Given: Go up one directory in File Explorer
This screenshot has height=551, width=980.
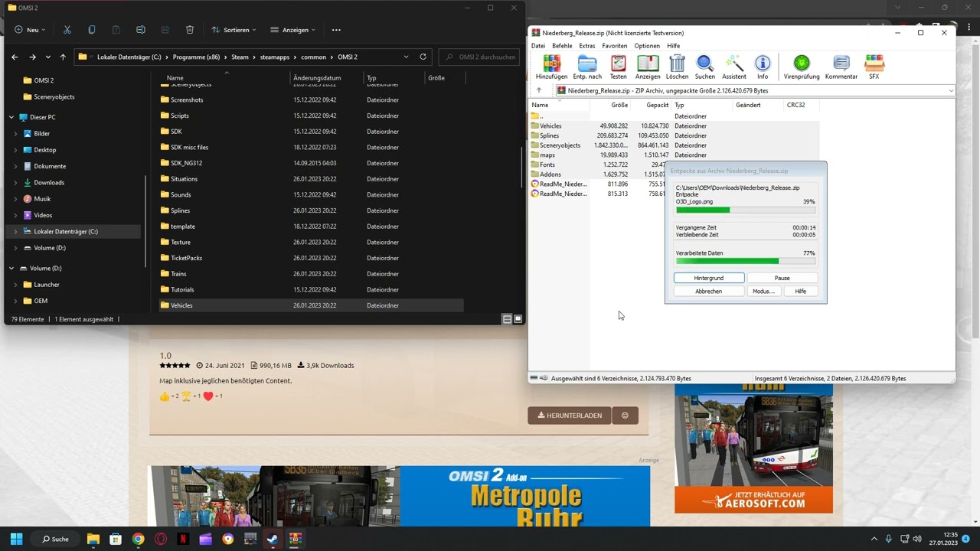Looking at the screenshot, I should 63,57.
